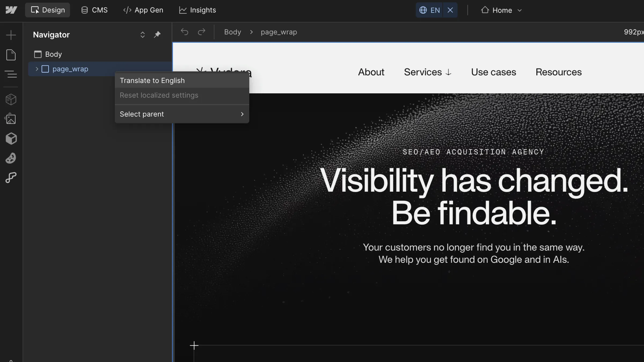
Task: Click the undo arrow button
Action: tap(185, 32)
